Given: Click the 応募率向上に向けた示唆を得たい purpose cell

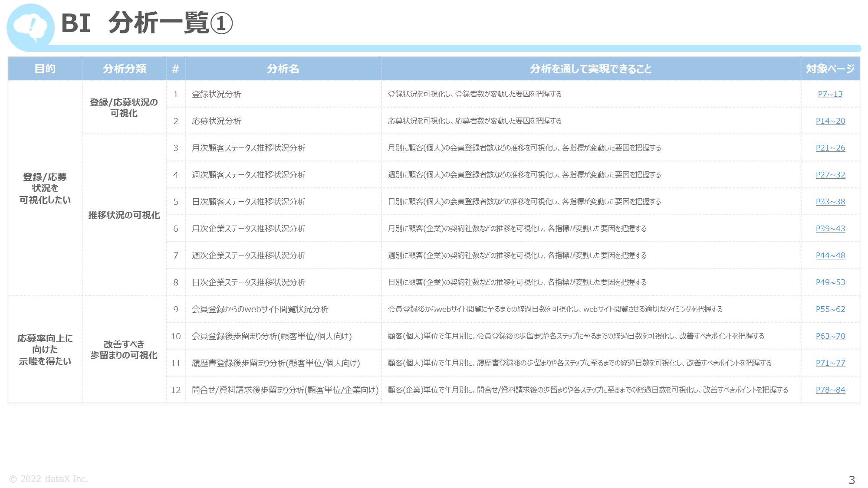Looking at the screenshot, I should [x=45, y=350].
